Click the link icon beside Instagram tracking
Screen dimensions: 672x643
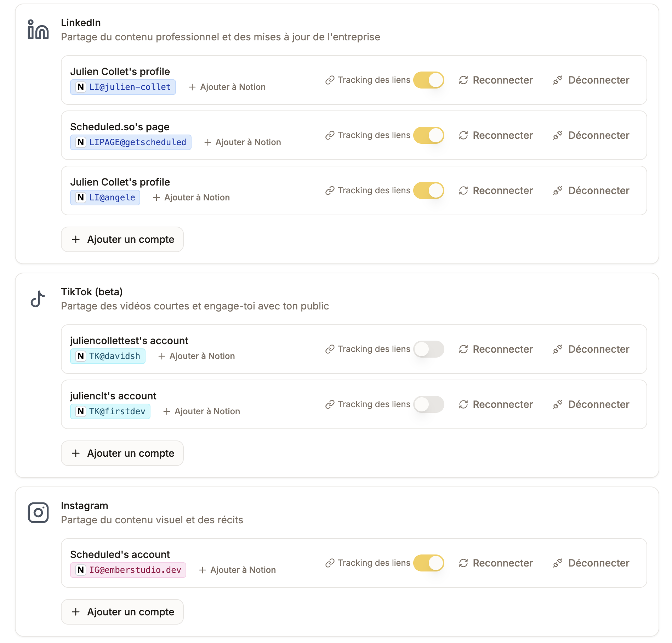330,563
